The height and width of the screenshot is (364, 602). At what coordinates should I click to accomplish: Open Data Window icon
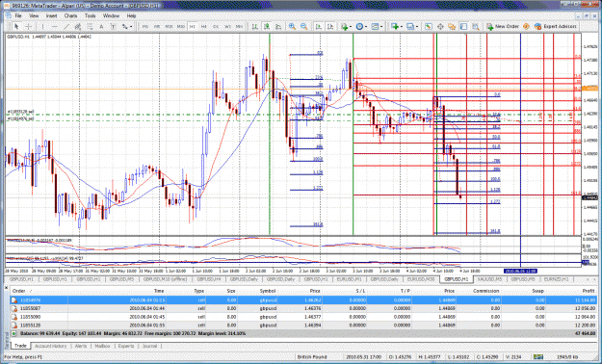pyautogui.click(x=440, y=27)
